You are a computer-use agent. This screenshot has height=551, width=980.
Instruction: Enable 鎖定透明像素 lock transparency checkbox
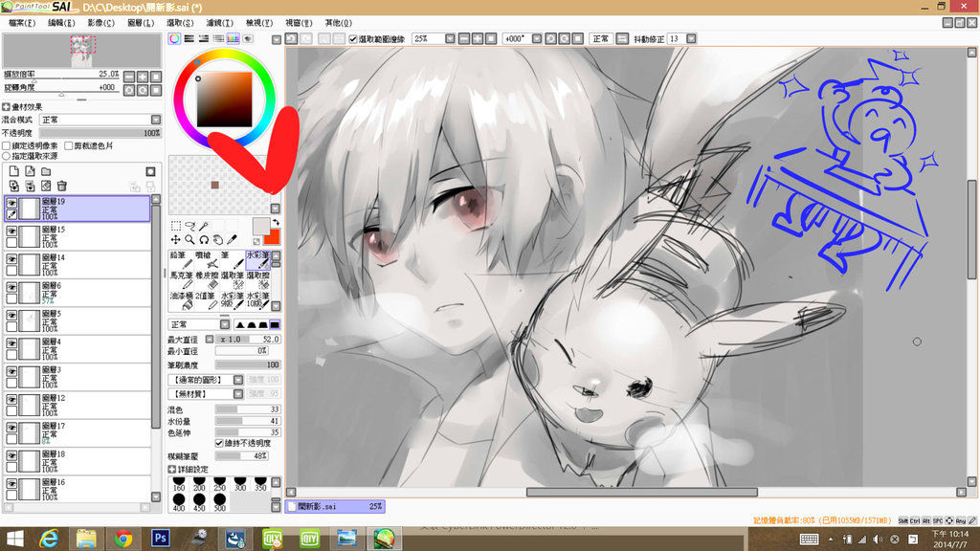[7, 145]
